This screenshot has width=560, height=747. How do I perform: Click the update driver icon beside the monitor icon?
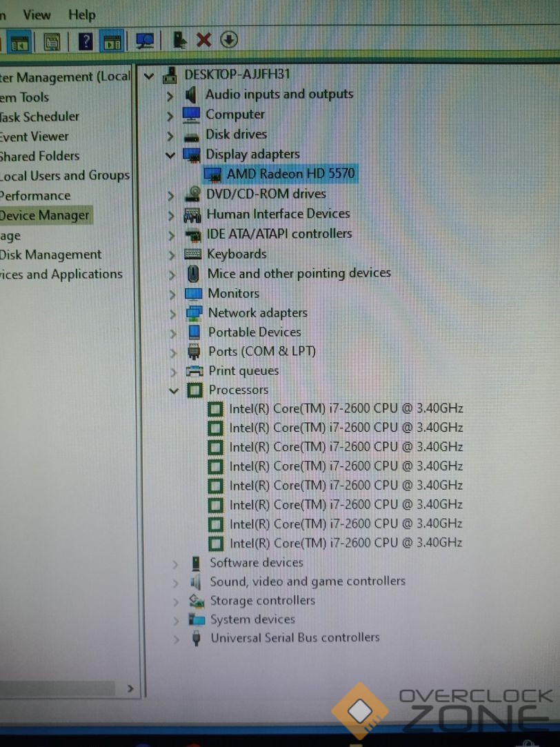point(179,40)
